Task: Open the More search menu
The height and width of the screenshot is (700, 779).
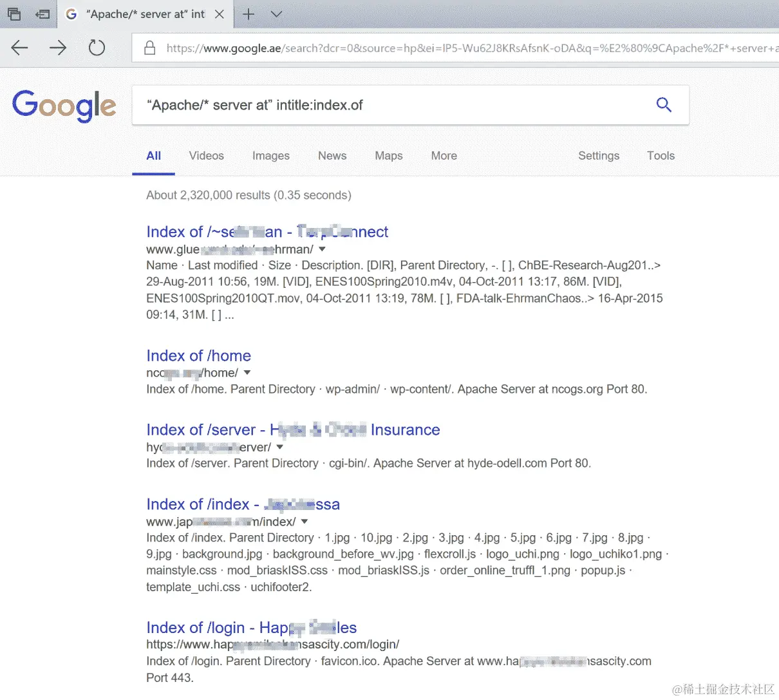Action: 444,156
